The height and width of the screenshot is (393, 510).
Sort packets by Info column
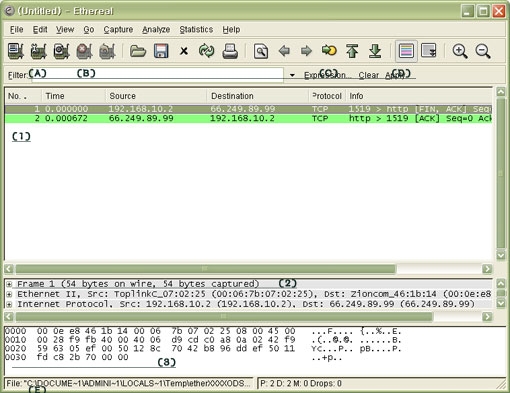(419, 96)
